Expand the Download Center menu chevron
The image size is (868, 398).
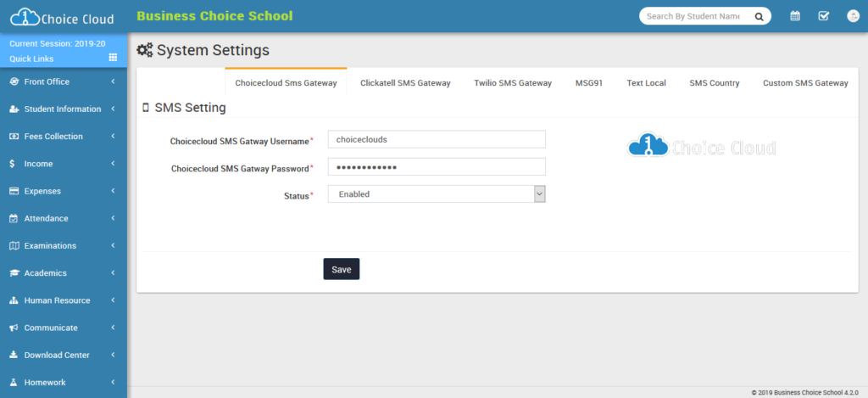tap(113, 355)
